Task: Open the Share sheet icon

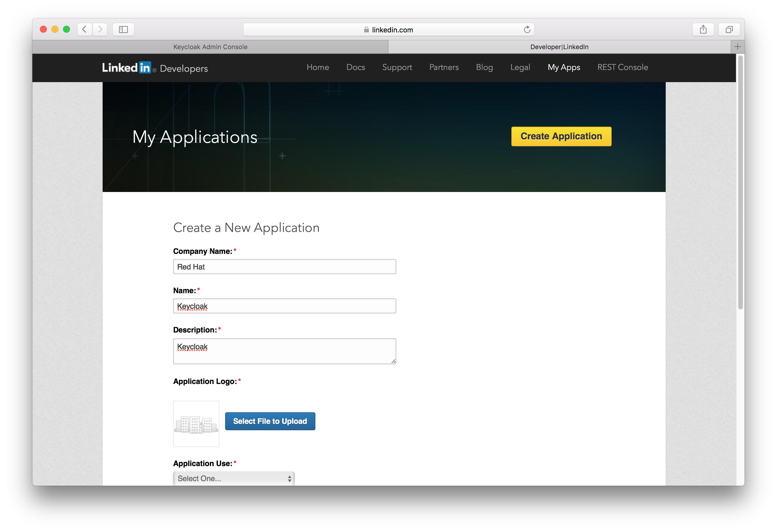Action: click(x=703, y=29)
